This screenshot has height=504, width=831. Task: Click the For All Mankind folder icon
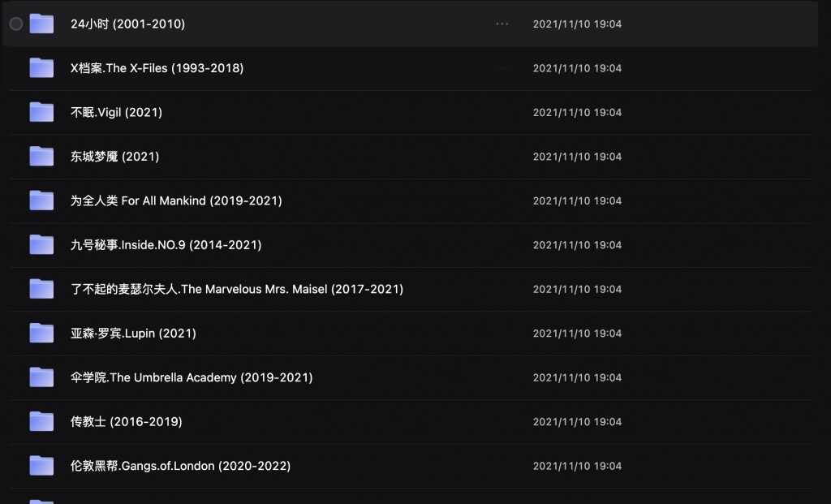point(41,200)
